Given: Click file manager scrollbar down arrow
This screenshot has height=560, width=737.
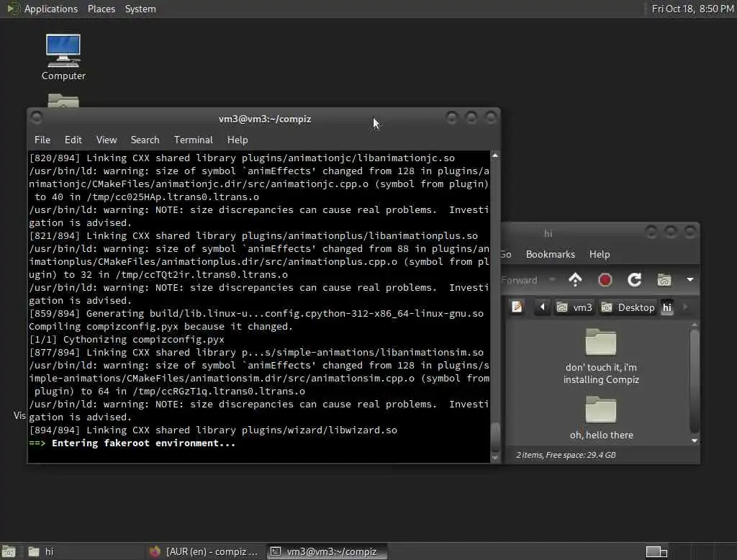Looking at the screenshot, I should point(695,441).
